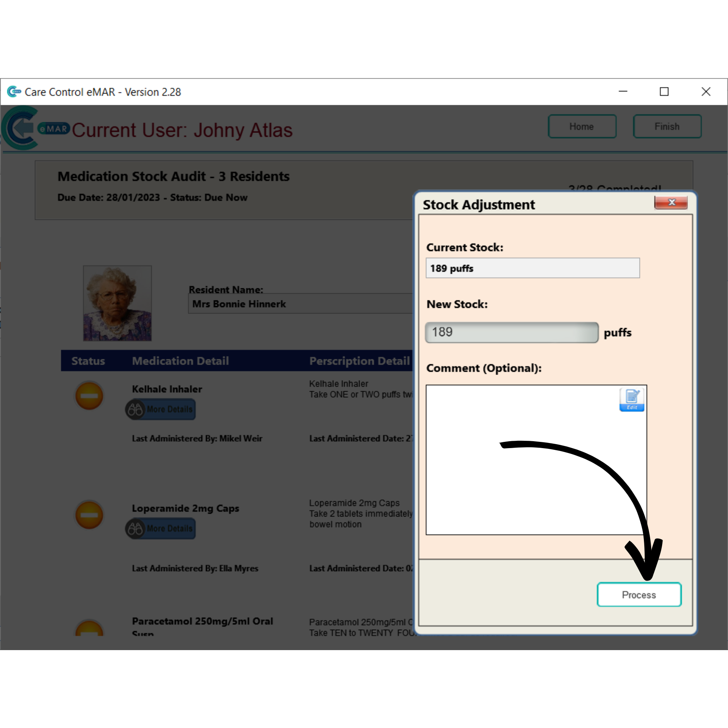Click the Home button
The height and width of the screenshot is (728, 728).
click(582, 127)
